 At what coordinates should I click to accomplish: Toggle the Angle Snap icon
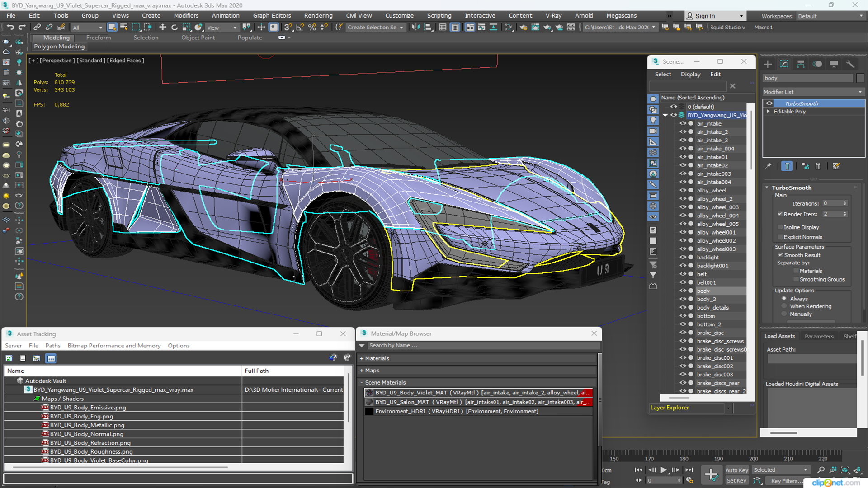pyautogui.click(x=300, y=27)
